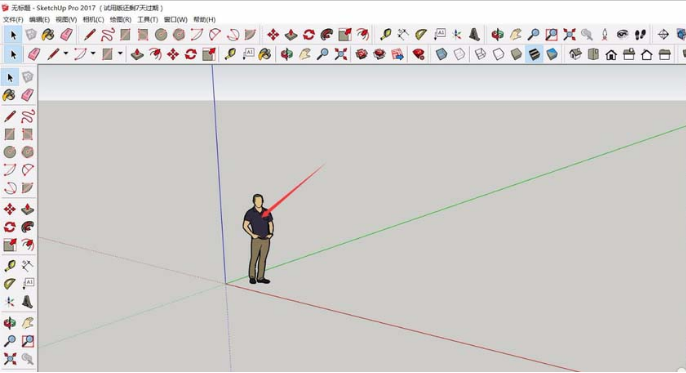
Task: Open the 相机(C) menu
Action: pos(93,20)
